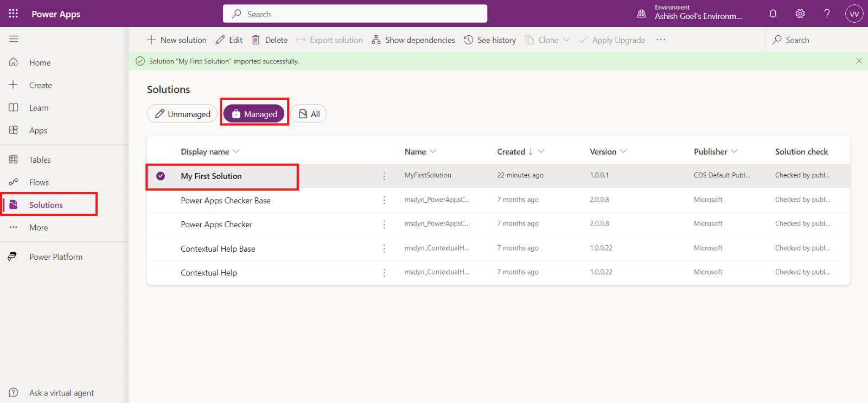Open the notifications bell
The width and height of the screenshot is (868, 403).
pos(773,14)
